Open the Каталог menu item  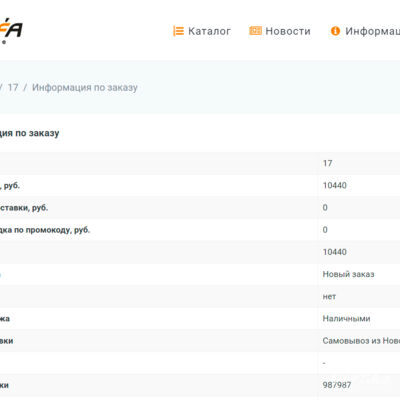(x=209, y=31)
